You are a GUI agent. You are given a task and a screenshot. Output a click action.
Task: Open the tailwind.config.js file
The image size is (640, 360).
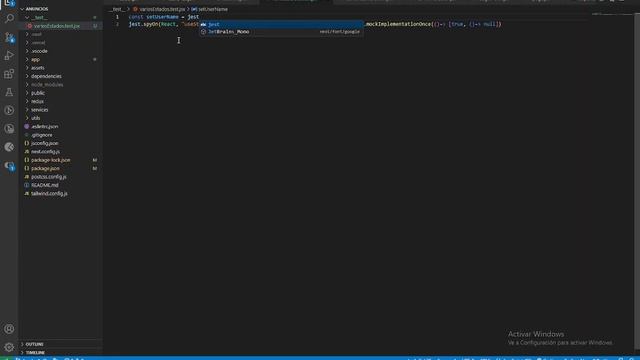coord(49,193)
